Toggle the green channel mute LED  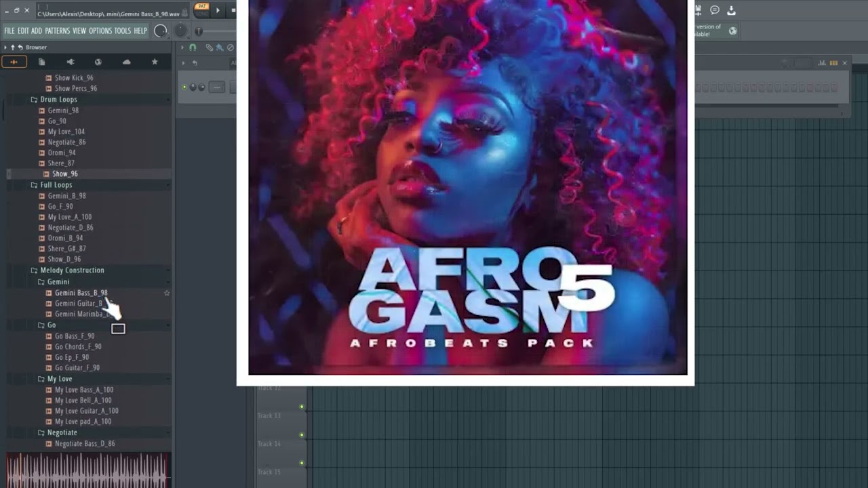[184, 87]
